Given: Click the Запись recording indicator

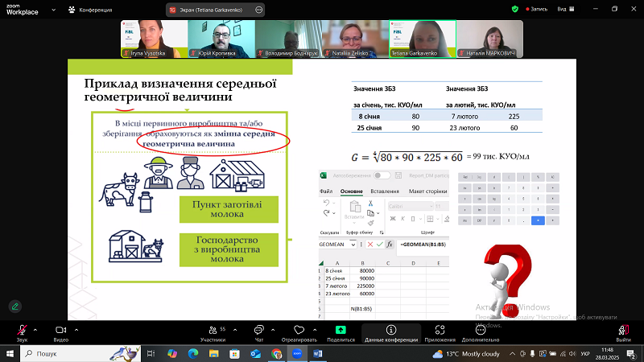Looking at the screenshot, I should pos(536,9).
